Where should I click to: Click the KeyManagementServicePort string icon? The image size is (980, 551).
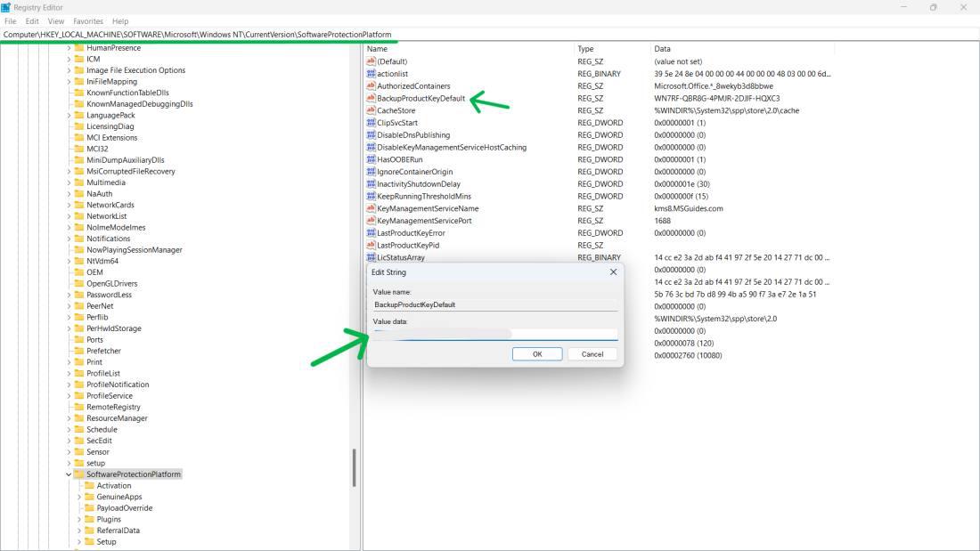point(371,221)
